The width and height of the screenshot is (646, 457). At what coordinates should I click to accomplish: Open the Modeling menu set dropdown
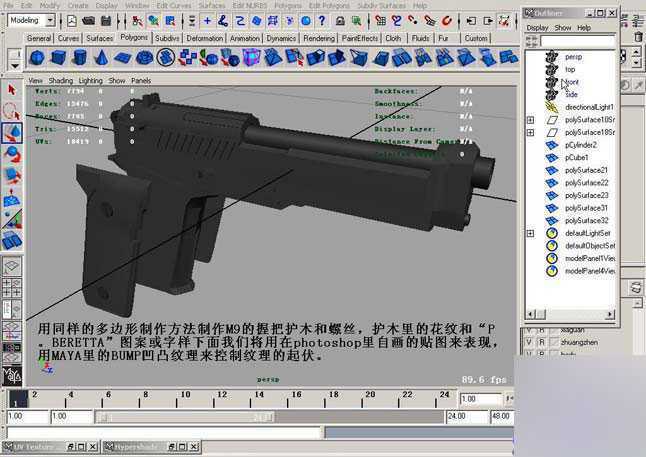coord(50,20)
